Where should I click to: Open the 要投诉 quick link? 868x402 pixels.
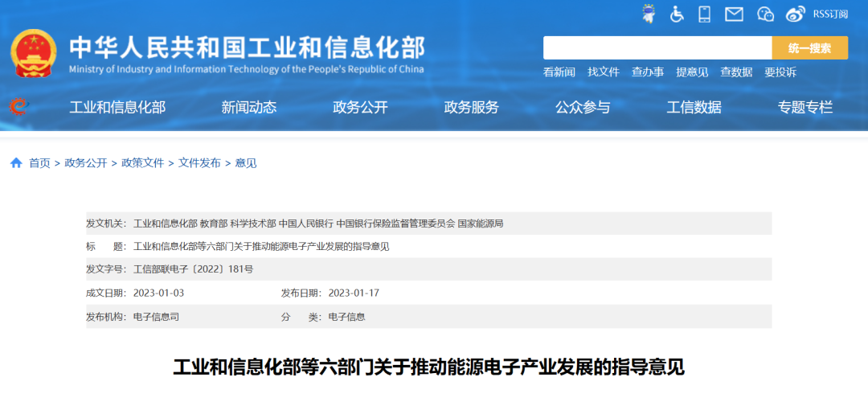[780, 72]
